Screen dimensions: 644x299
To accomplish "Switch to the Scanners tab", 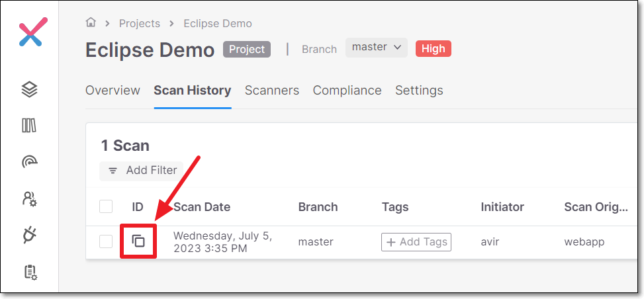I will 272,91.
